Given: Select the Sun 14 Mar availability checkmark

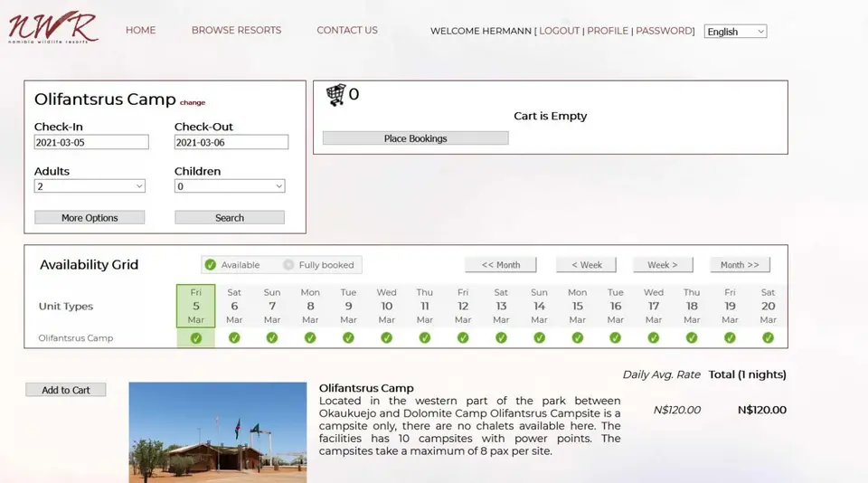Looking at the screenshot, I should point(539,337).
